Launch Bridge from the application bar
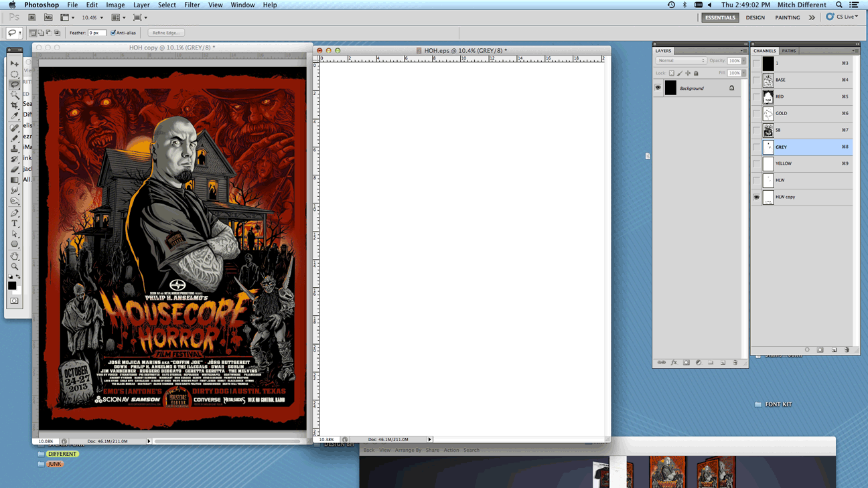Viewport: 868px width, 488px height. pos(31,17)
